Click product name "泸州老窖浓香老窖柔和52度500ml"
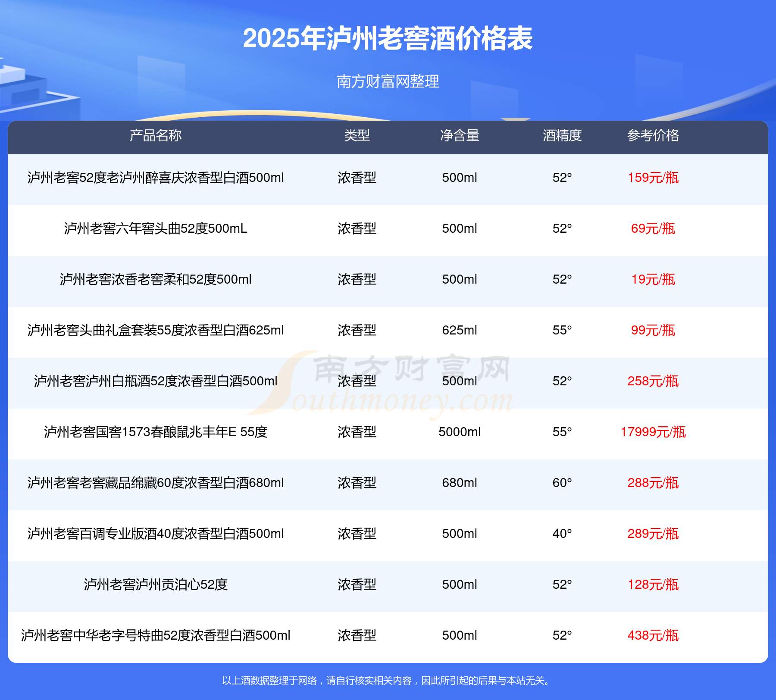This screenshot has height=700, width=776. point(156,279)
